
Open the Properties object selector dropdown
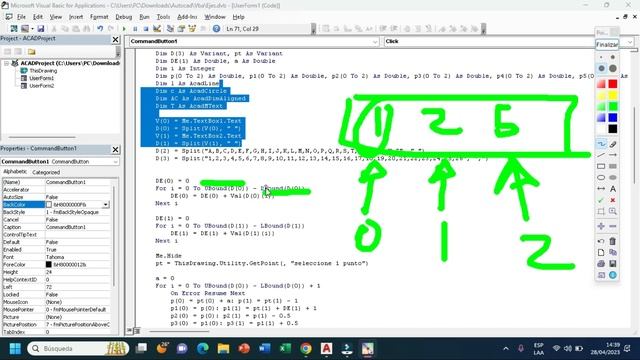pyautogui.click(x=115, y=162)
